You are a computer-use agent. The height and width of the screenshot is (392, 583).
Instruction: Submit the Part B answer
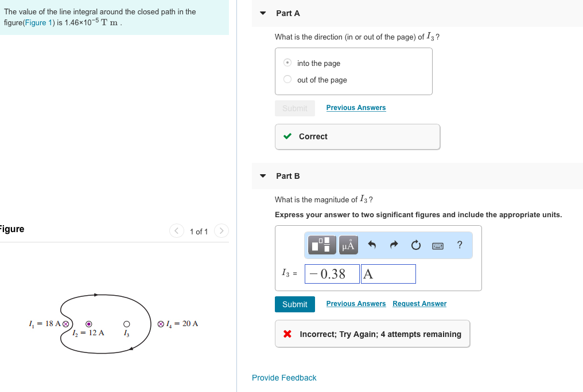(294, 304)
